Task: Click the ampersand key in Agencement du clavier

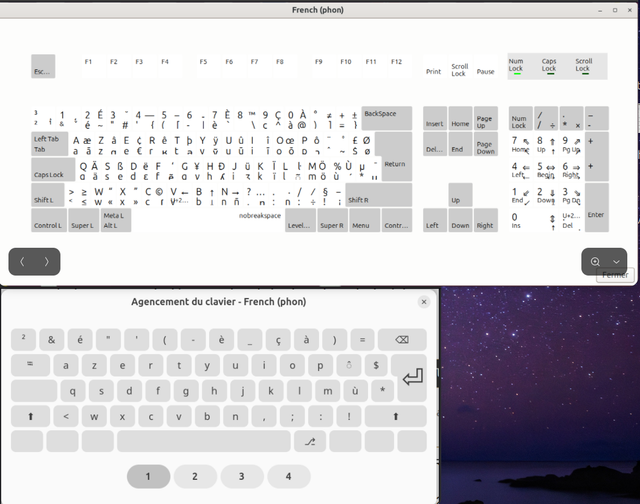Action: click(x=51, y=340)
